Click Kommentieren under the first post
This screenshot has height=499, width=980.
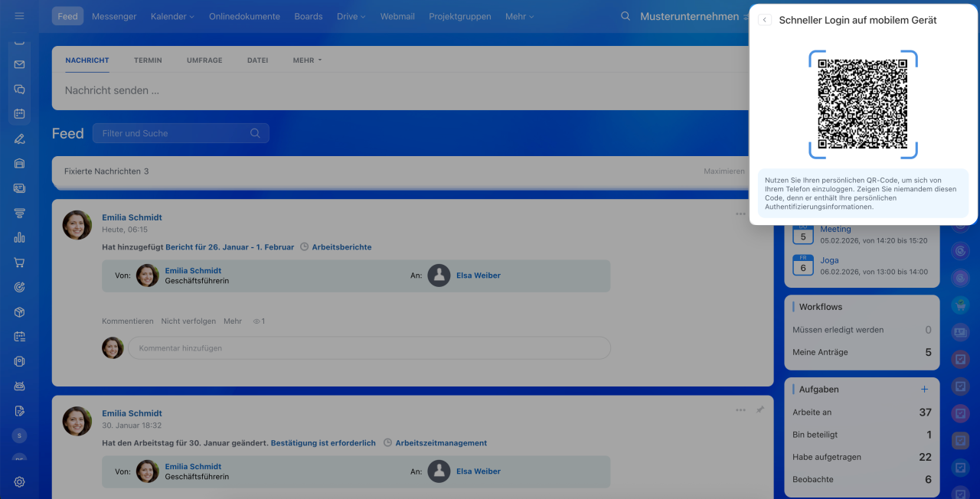point(128,321)
